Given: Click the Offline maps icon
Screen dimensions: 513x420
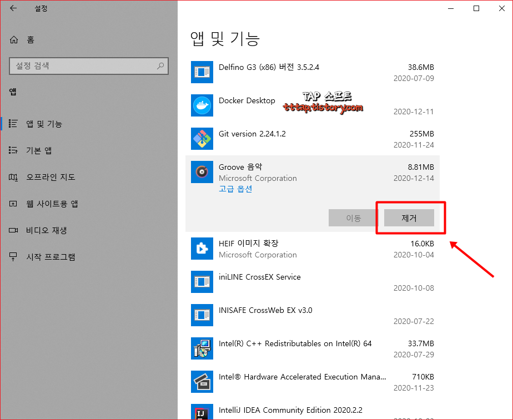Looking at the screenshot, I should [x=13, y=177].
